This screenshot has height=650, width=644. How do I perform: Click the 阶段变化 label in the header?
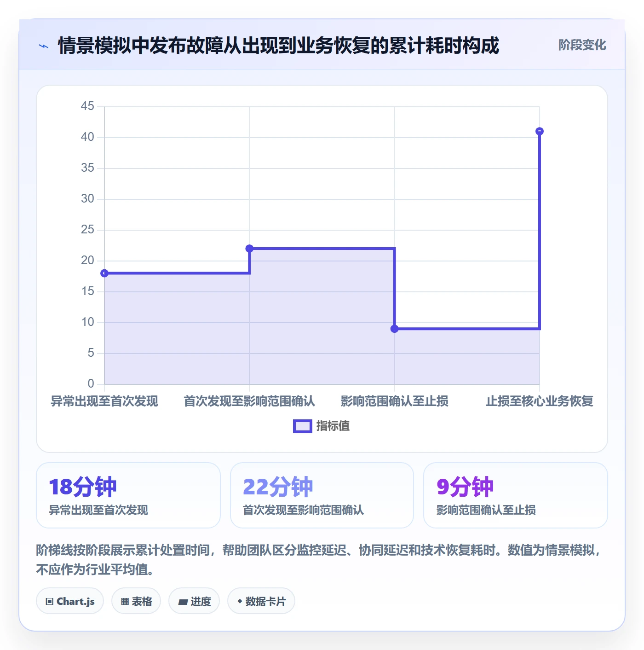[x=582, y=45]
